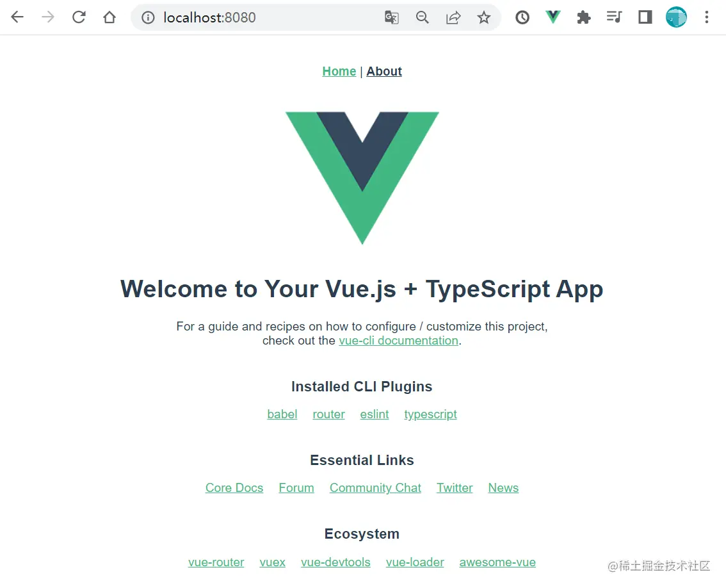Open the eslint plugin link
Screen dimensions: 726x588
374,414
